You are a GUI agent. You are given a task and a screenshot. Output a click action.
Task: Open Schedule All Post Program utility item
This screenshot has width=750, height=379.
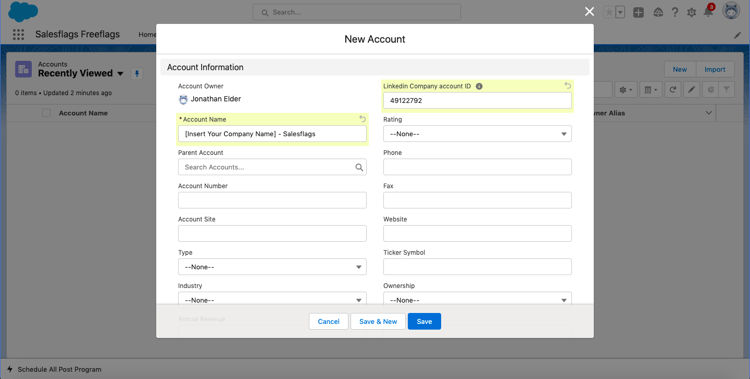click(x=54, y=369)
